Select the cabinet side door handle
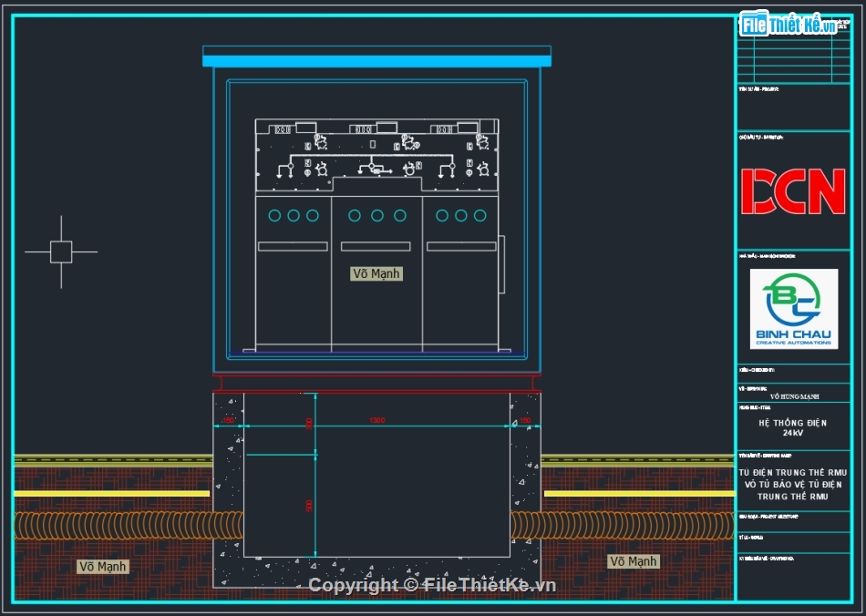Screen dimensions: 866x616 [x=501, y=264]
